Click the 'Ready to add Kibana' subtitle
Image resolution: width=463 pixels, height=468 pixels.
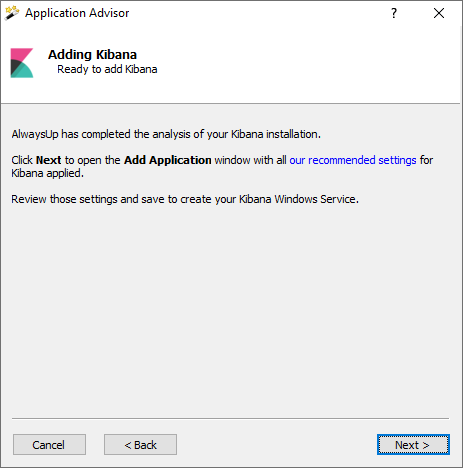pyautogui.click(x=107, y=69)
